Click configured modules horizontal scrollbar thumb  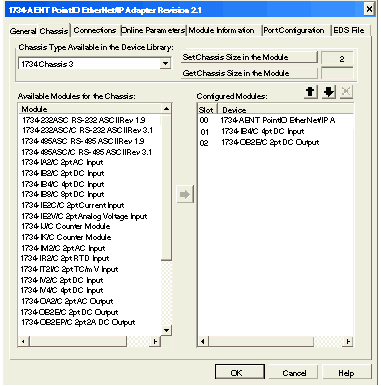click(261, 341)
